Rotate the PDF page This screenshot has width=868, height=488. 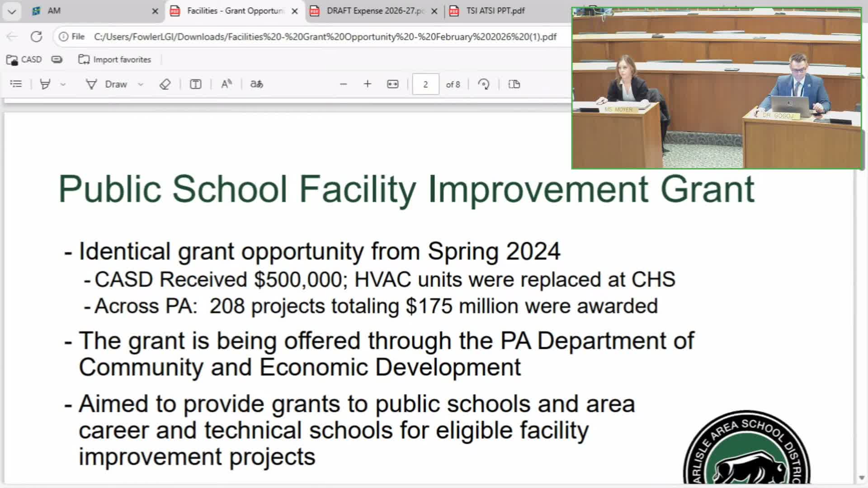click(484, 84)
